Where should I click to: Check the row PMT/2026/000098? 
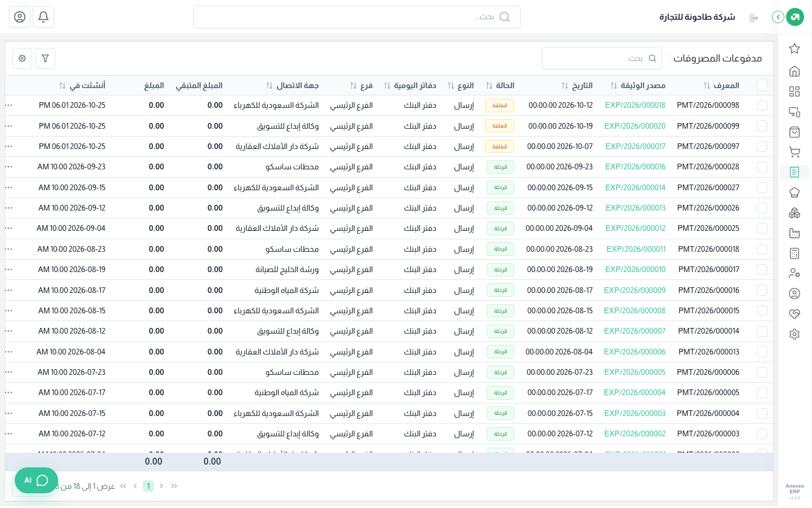click(762, 106)
